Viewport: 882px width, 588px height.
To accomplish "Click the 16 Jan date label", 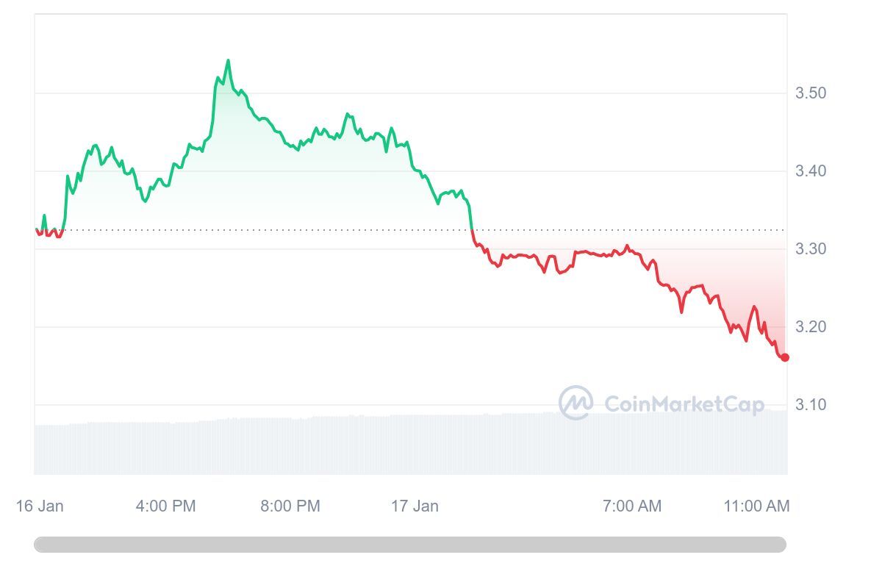I will coord(40,506).
